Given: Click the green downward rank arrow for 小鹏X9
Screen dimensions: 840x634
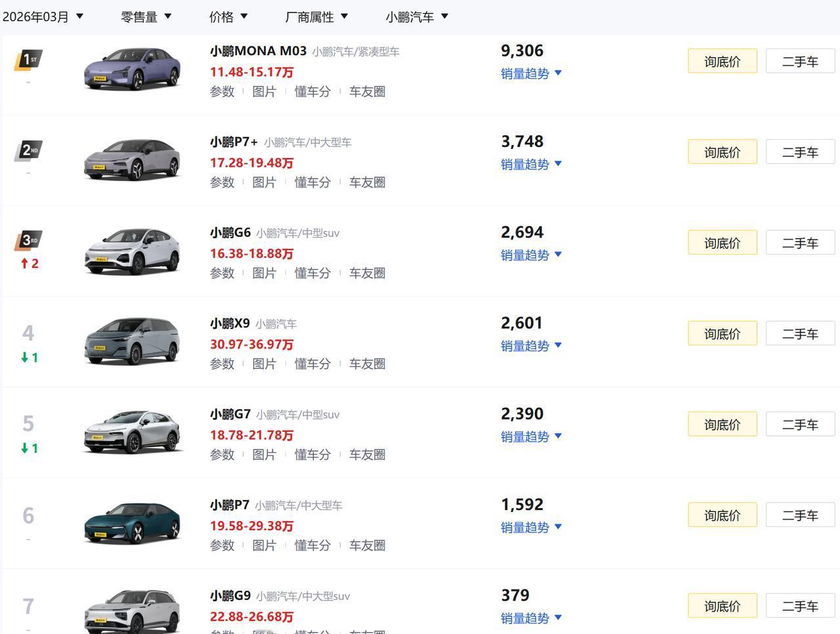Looking at the screenshot, I should point(28,356).
